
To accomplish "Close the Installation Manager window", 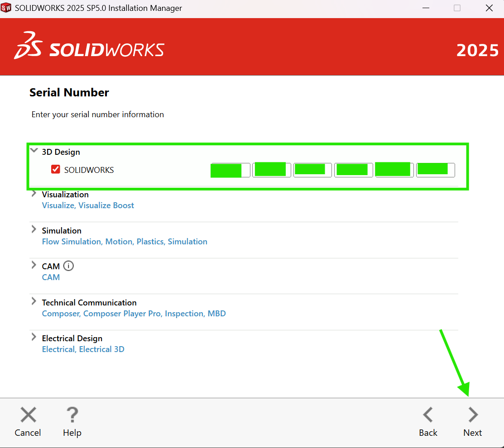I will (x=489, y=8).
